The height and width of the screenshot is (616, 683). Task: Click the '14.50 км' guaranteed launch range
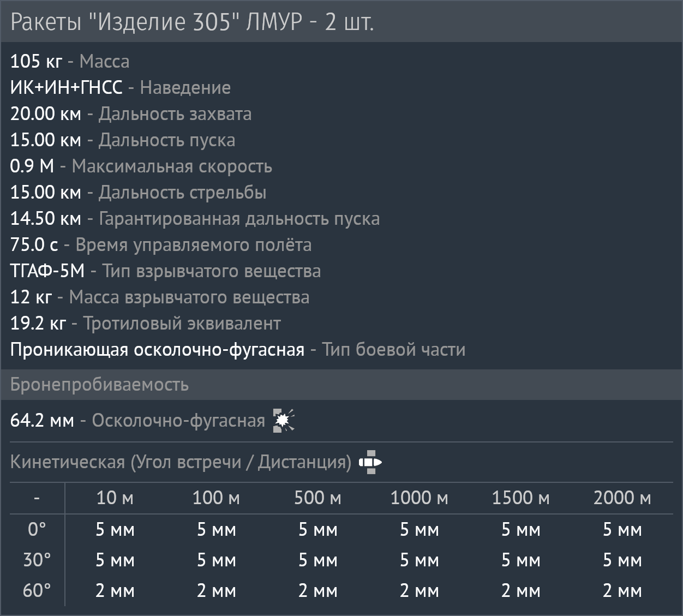pos(46,218)
